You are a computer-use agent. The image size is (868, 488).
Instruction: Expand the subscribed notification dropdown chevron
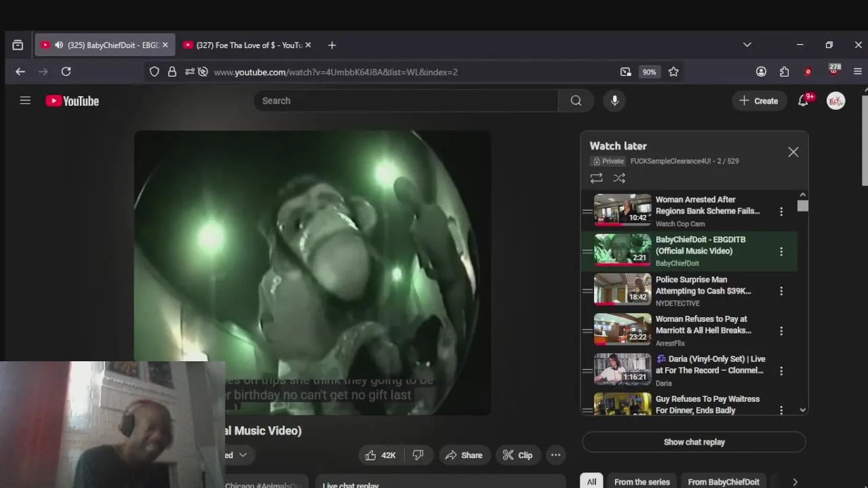tap(242, 455)
